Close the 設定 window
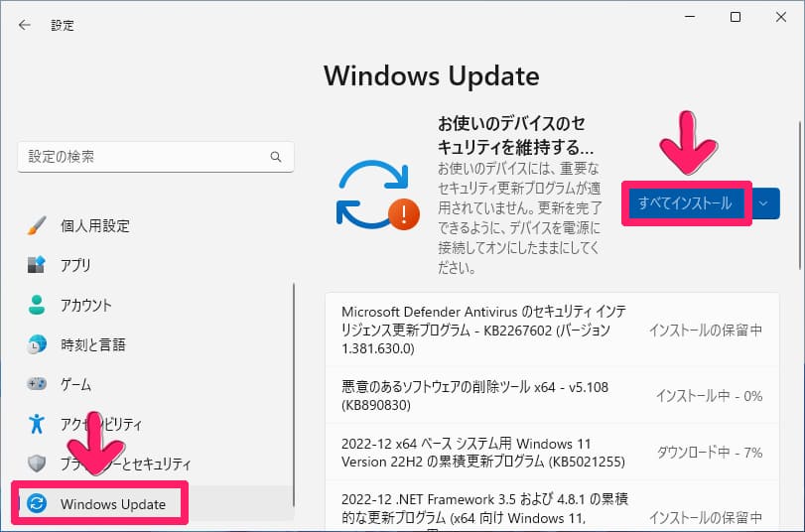 tap(781, 17)
